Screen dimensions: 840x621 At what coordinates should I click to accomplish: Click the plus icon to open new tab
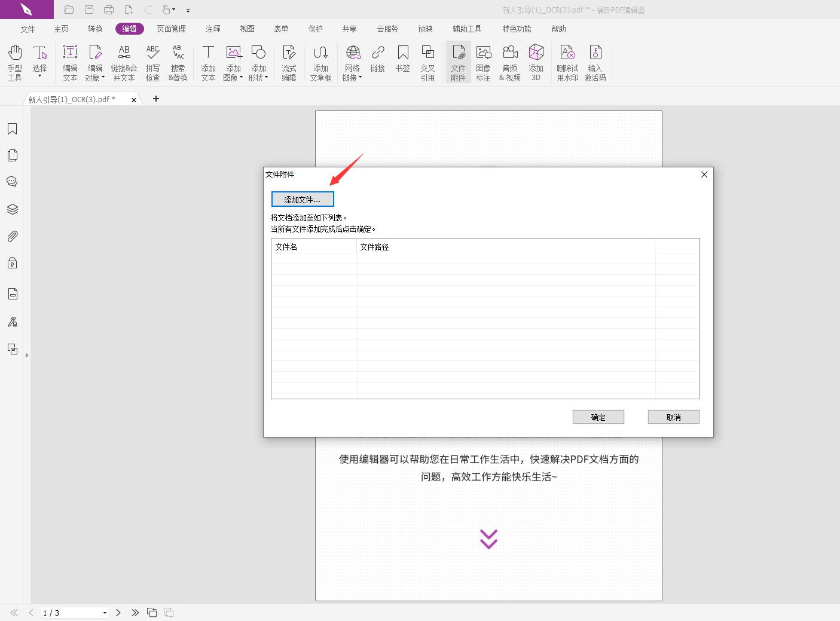[155, 99]
